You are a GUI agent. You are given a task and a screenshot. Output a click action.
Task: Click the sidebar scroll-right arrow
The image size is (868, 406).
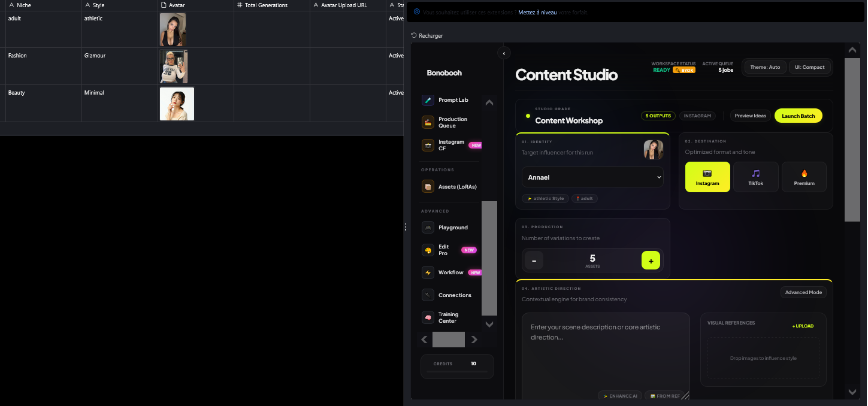pos(474,340)
